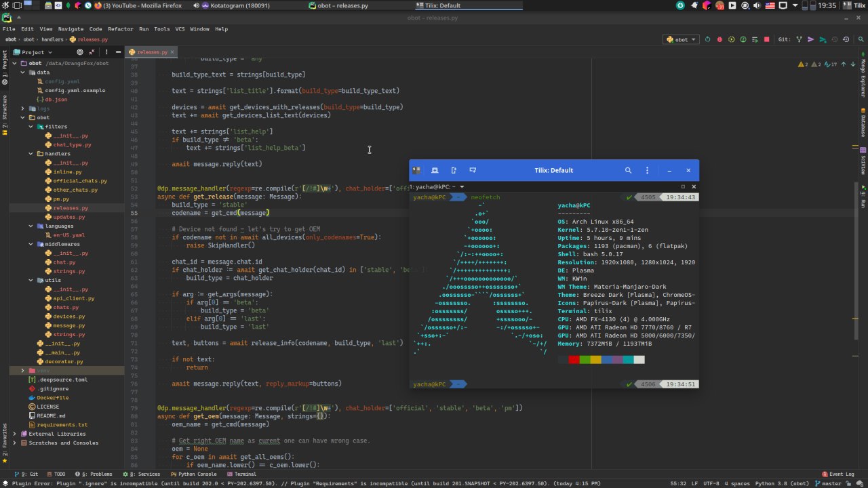Click the Profile run icon
Screen dimensions: 868x488
[x=743, y=39]
